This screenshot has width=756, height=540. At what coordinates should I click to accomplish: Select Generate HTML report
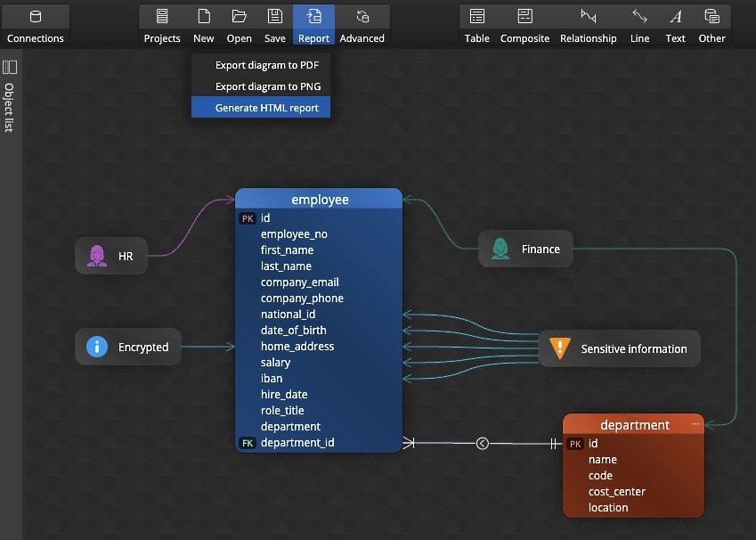[x=261, y=107]
